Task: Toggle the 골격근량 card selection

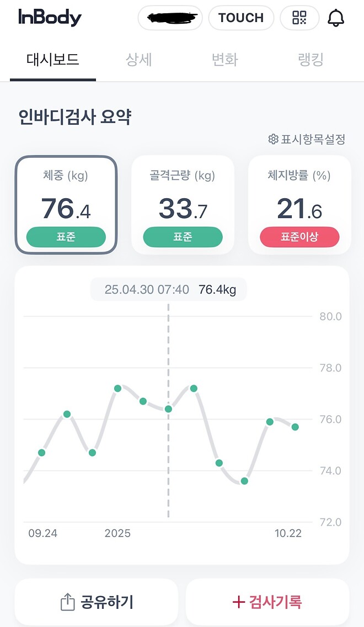Action: [183, 204]
